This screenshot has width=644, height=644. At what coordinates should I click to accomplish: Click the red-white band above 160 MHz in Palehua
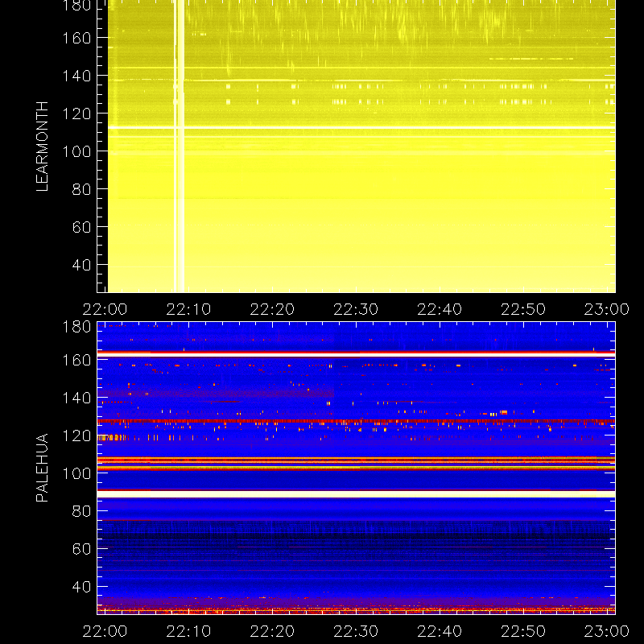[x=356, y=353]
